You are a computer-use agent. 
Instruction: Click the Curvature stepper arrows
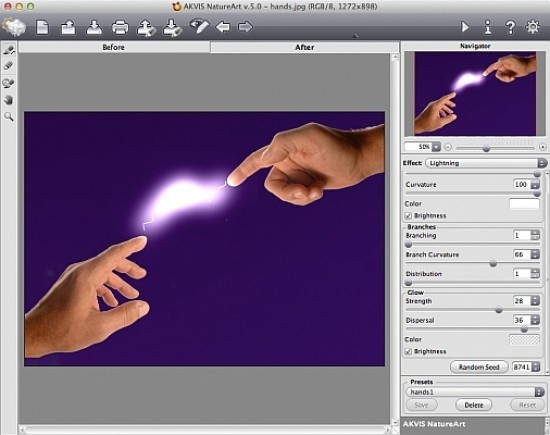coord(535,184)
